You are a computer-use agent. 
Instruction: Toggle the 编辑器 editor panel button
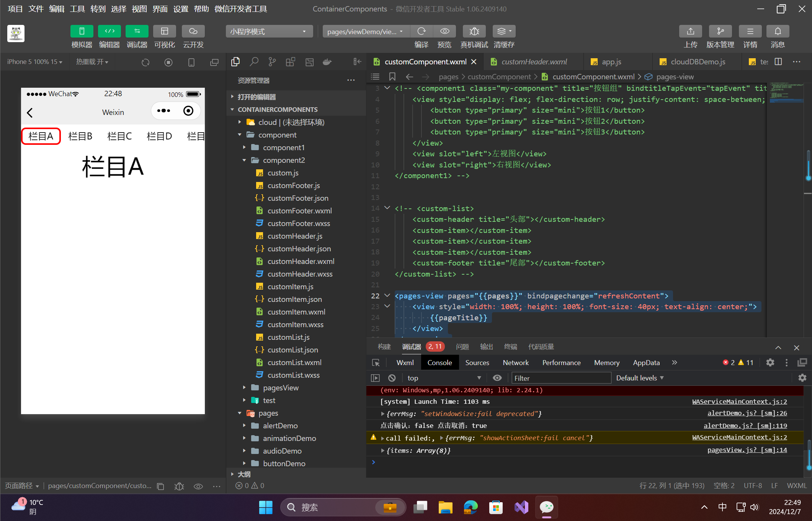[109, 31]
